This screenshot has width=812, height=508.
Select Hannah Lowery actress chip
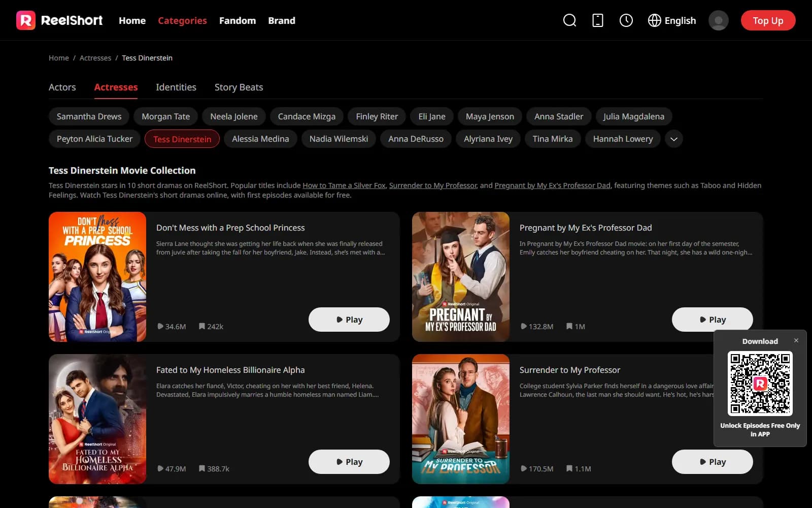(623, 139)
